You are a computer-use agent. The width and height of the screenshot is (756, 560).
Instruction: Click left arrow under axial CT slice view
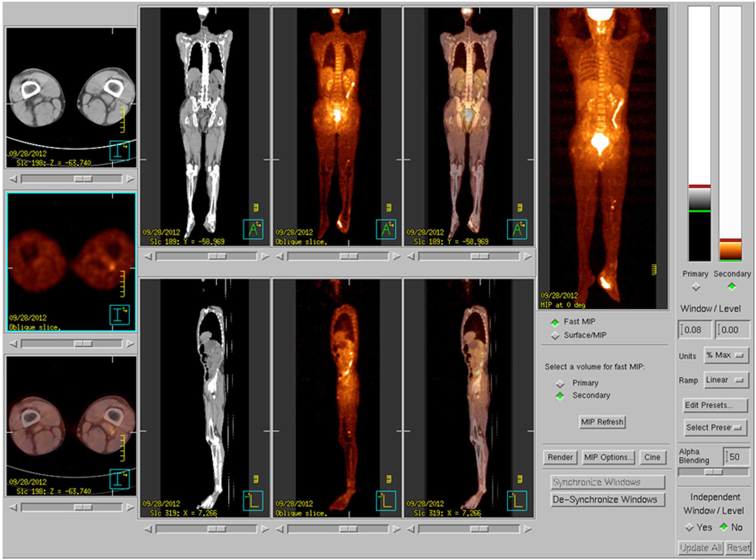coord(14,179)
